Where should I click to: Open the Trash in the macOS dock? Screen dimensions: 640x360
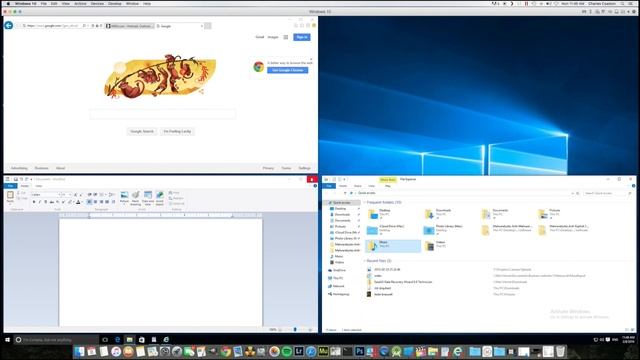(x=561, y=351)
